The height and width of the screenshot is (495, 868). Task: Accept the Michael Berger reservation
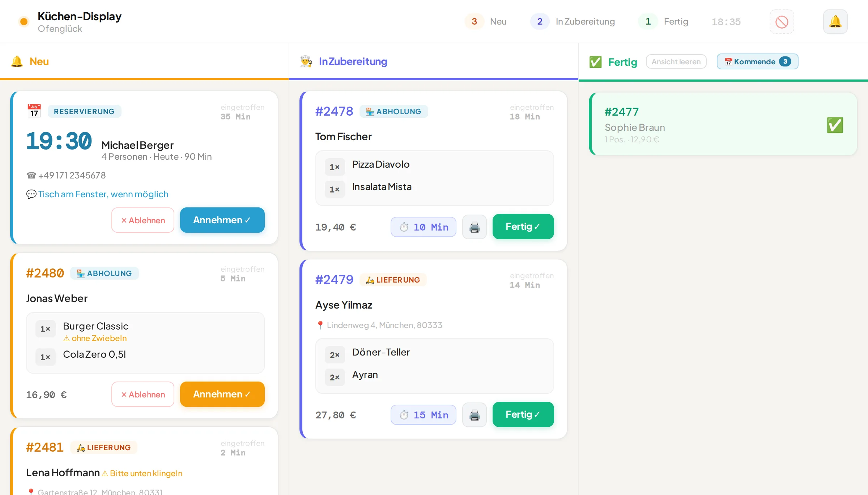coord(222,220)
